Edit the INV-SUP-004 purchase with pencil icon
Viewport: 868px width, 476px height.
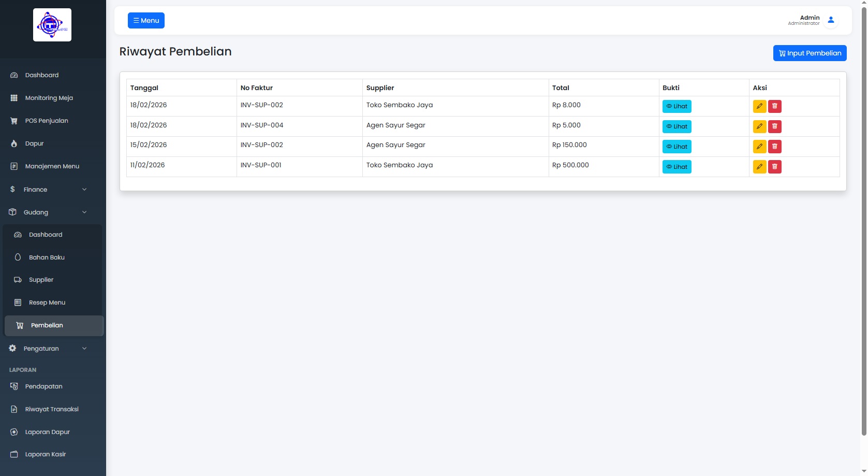pos(759,126)
